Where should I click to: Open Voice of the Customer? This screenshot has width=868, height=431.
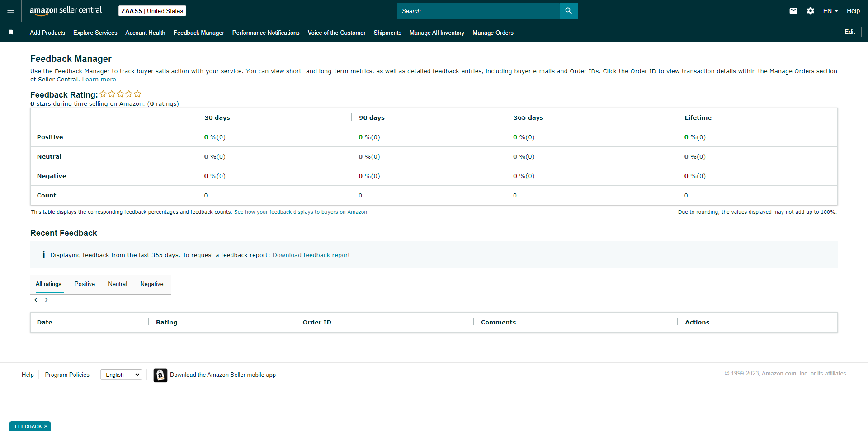[x=337, y=33]
